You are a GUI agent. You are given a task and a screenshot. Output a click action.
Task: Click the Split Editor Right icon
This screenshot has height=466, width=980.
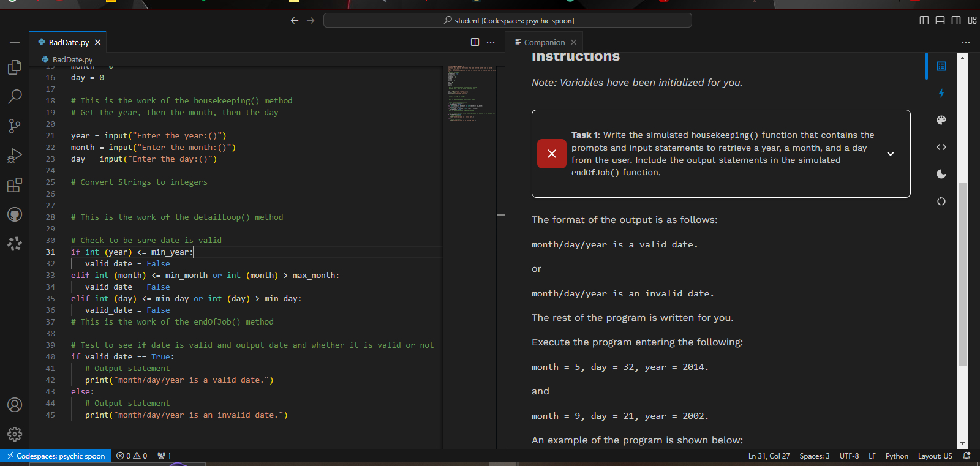coord(475,42)
